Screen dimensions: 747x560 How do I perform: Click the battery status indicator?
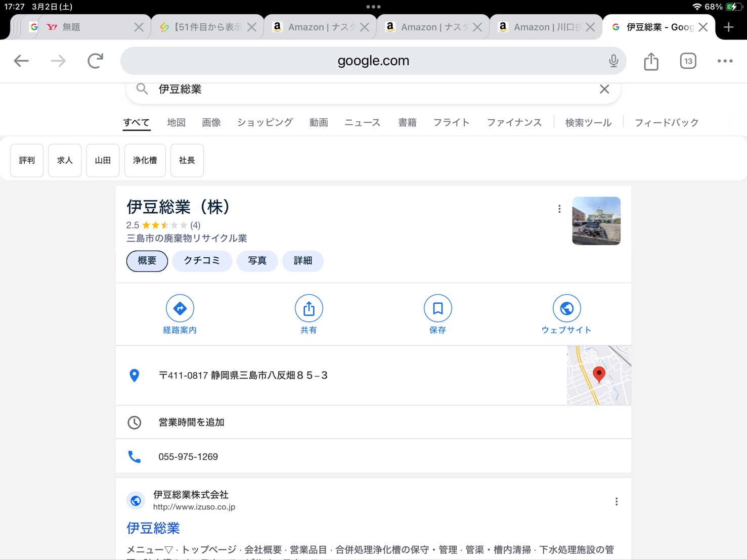click(733, 7)
